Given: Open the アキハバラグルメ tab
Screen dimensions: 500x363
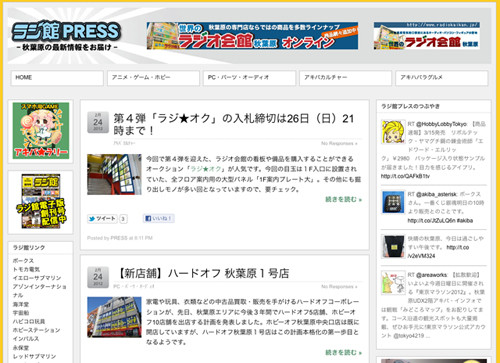Looking at the screenshot, I should [442, 78].
